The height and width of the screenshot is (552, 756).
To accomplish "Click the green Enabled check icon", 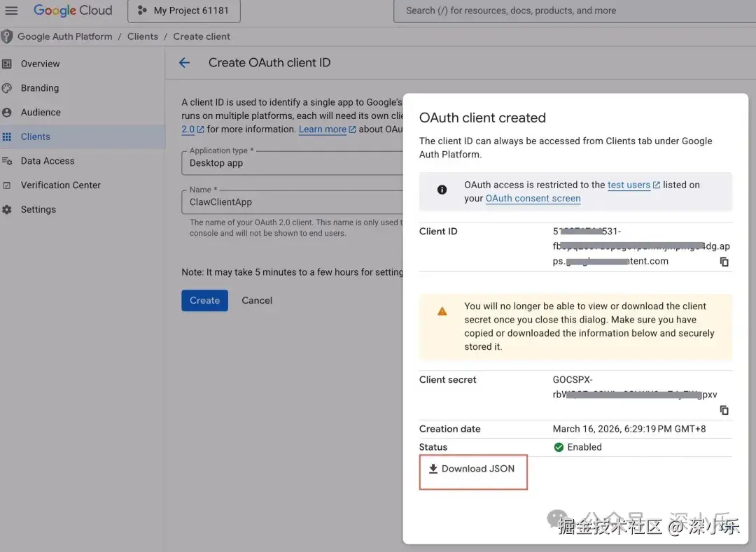I will [559, 448].
